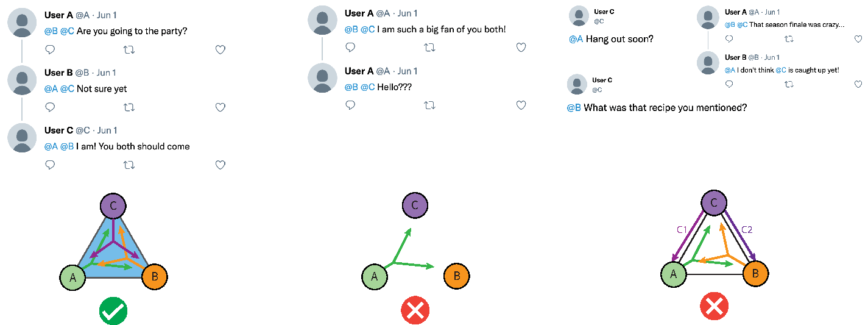Click purple node C in left blue triangle
Screen dimensions: 868x325
coord(113,205)
